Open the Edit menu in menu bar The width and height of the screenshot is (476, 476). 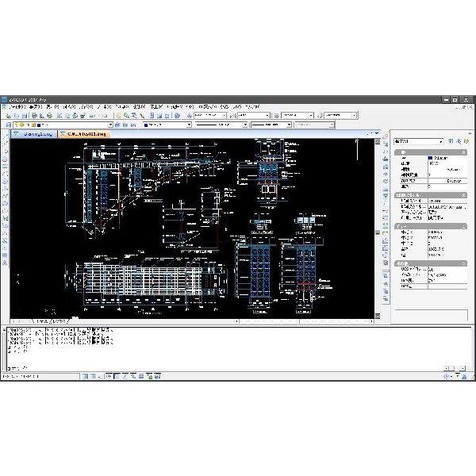point(35,107)
